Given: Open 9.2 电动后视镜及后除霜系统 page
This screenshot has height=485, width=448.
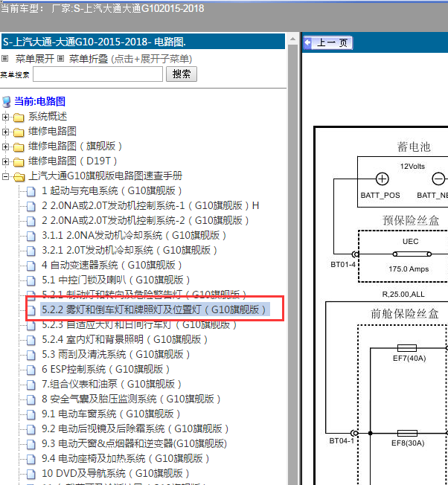Looking at the screenshot, I should 135,428.
